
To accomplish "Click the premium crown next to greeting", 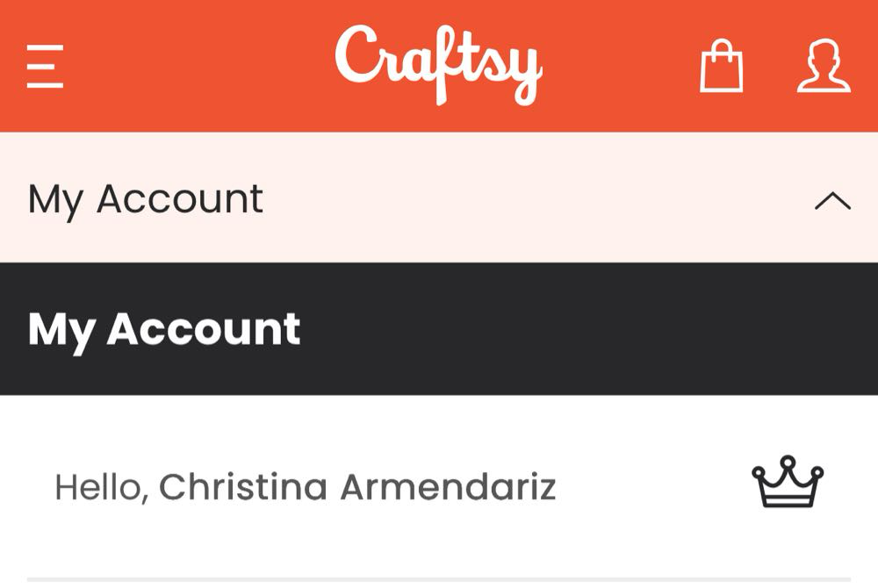I will click(x=788, y=483).
